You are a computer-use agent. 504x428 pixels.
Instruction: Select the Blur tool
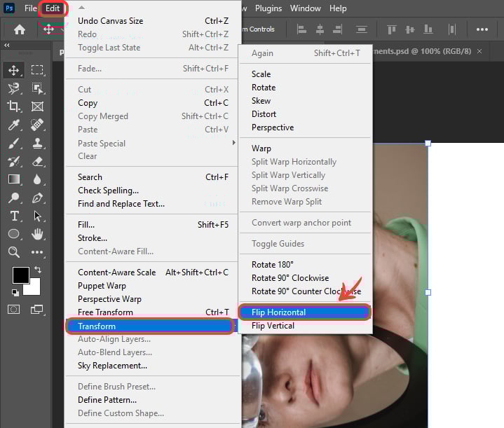(x=37, y=179)
